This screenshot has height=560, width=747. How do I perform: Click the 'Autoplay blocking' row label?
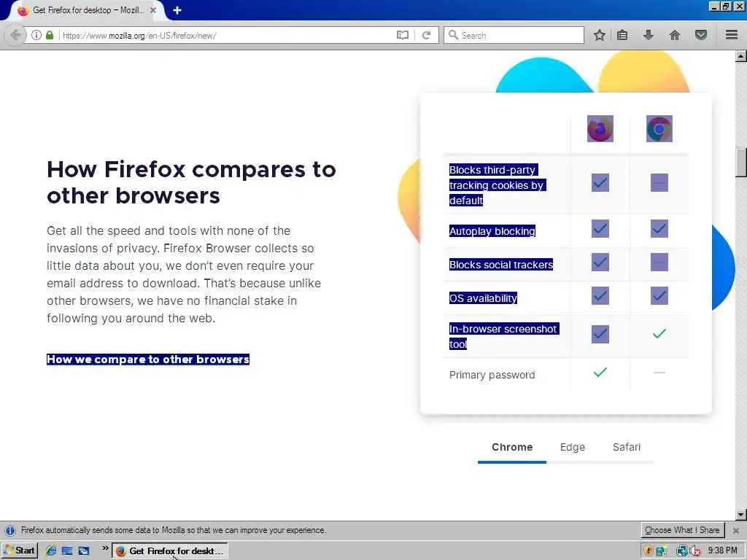492,231
